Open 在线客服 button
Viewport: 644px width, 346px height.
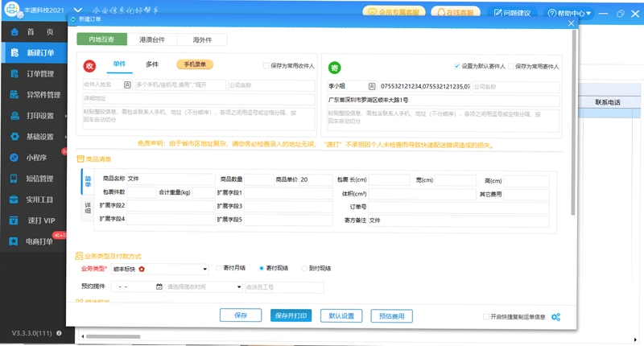[x=456, y=13]
